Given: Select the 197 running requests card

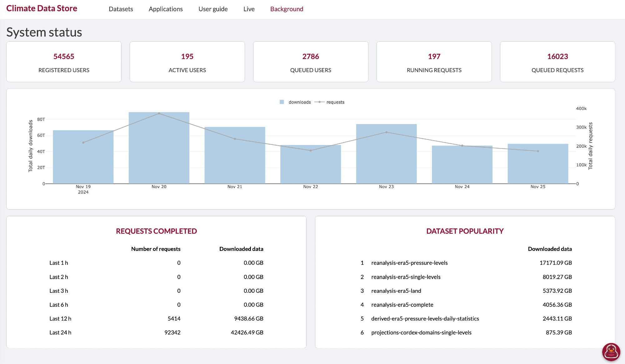Looking at the screenshot, I should point(434,62).
